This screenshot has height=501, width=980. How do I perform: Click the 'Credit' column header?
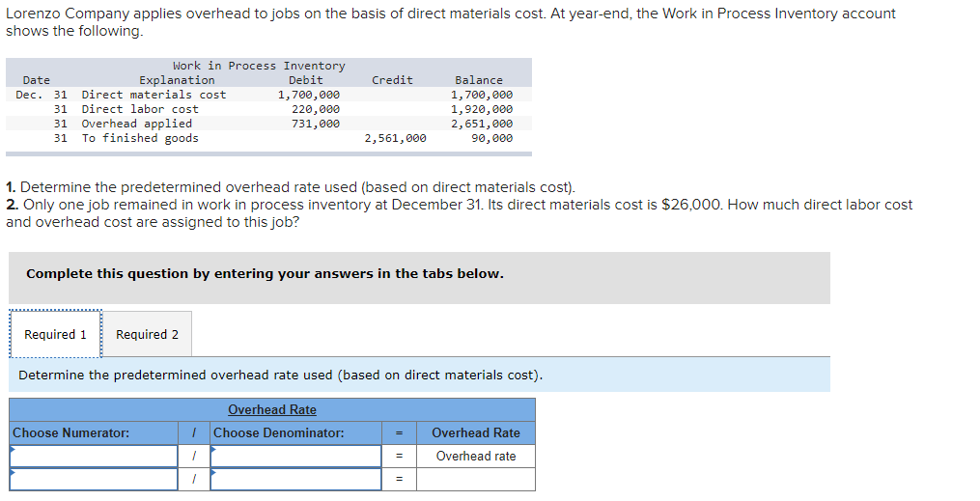tap(393, 80)
